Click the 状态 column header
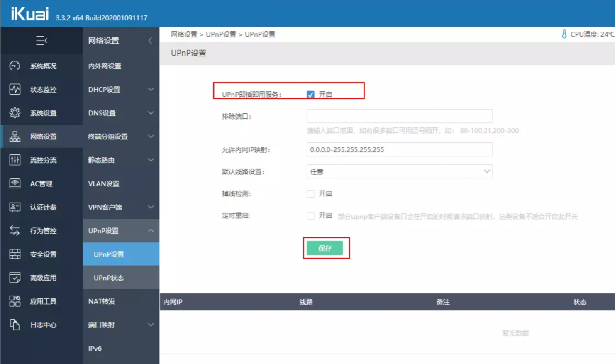Image resolution: width=615 pixels, height=364 pixels. point(580,302)
